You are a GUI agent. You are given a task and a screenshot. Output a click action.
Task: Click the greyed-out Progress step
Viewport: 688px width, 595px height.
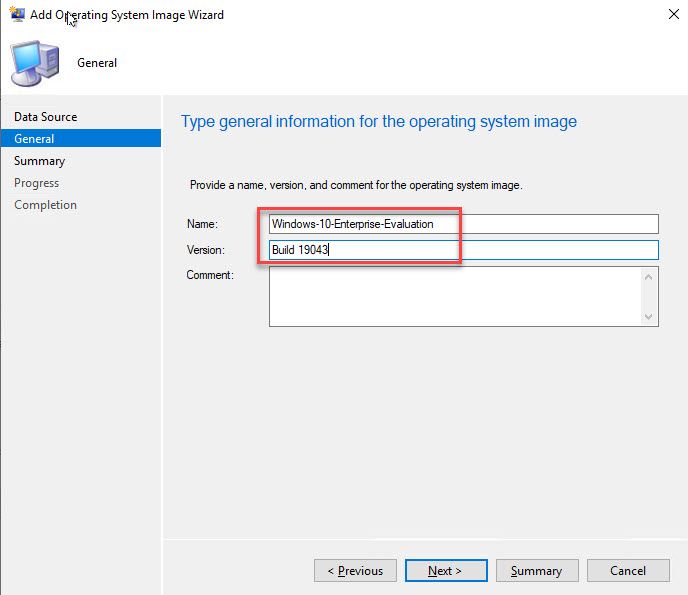point(36,183)
